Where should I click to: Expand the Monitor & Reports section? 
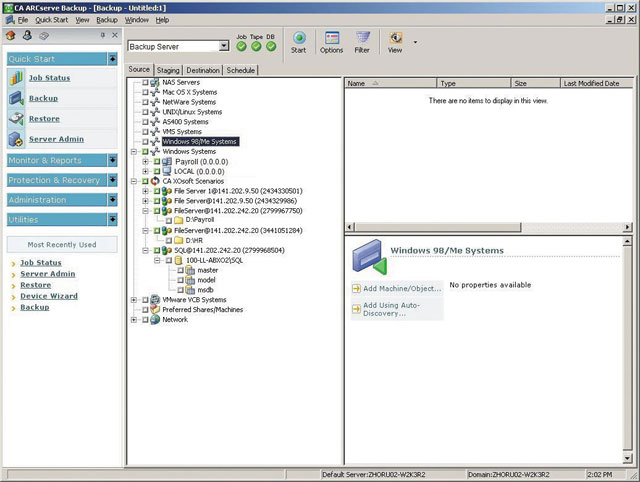pos(113,160)
